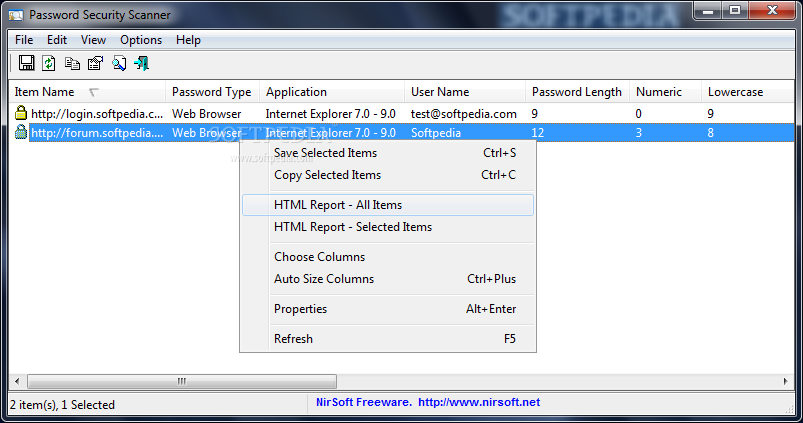Minimize the Password Security Scanner window
The width and height of the screenshot is (803, 423).
click(708, 11)
